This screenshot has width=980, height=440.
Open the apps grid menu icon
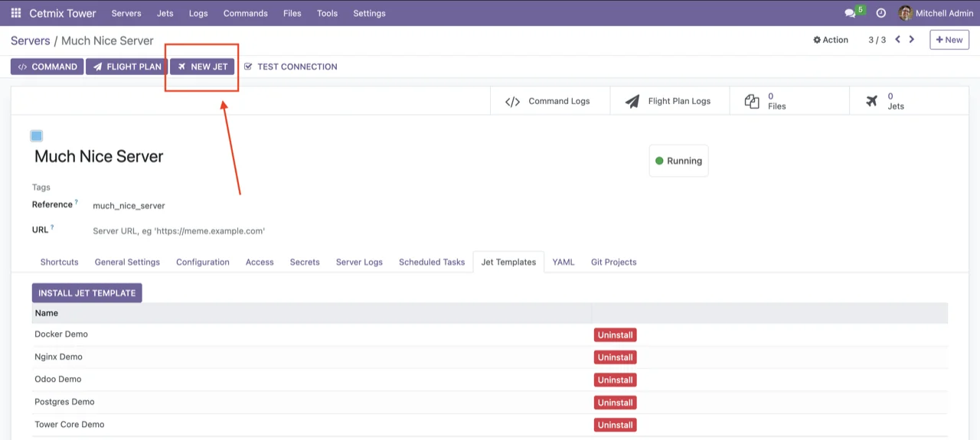[15, 13]
